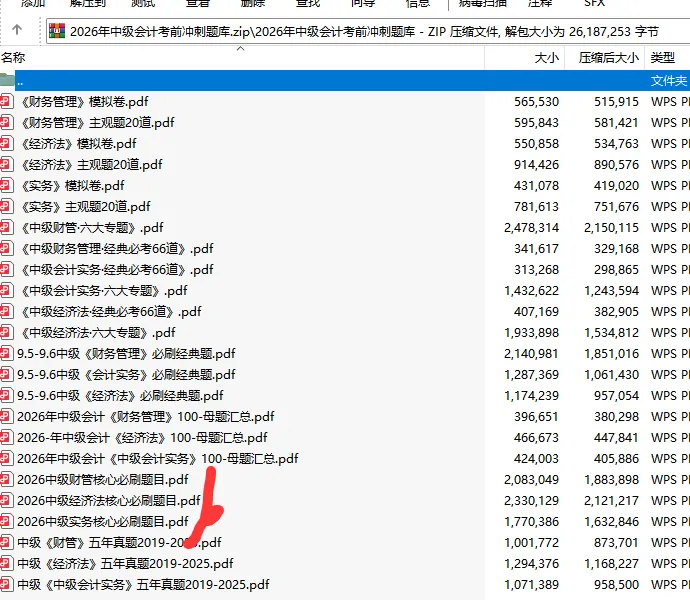
Task: Select file name 《中级会计实务·经典必考66道》.pdf
Action: 117,269
